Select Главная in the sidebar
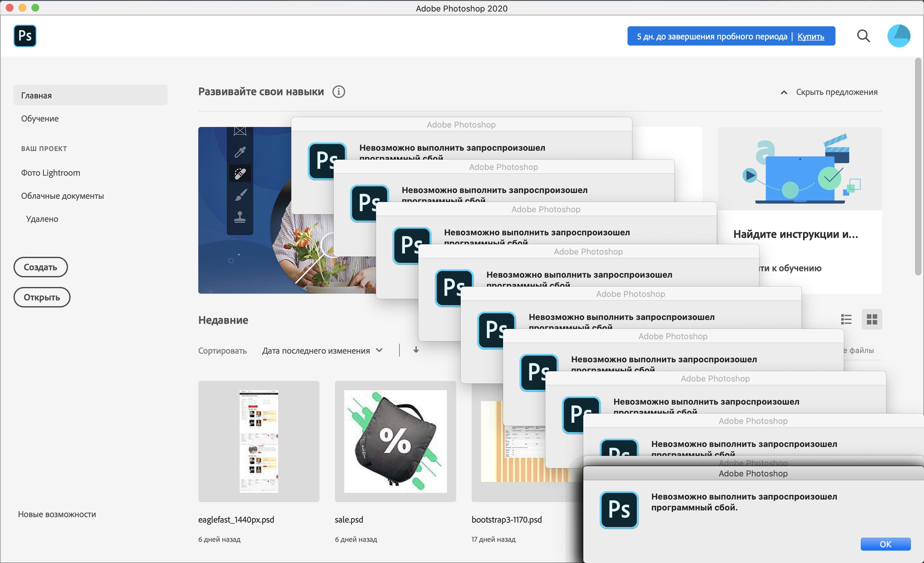The image size is (924, 563). pos(90,95)
